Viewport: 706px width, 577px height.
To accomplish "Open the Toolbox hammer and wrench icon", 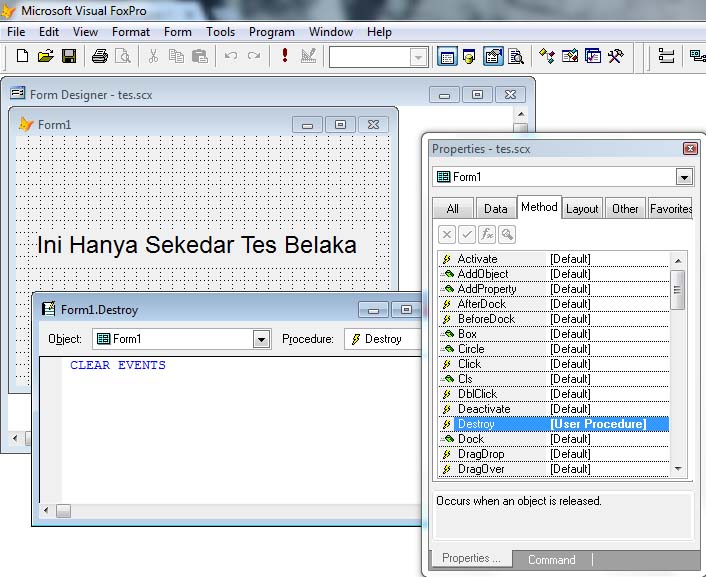I will pos(615,56).
